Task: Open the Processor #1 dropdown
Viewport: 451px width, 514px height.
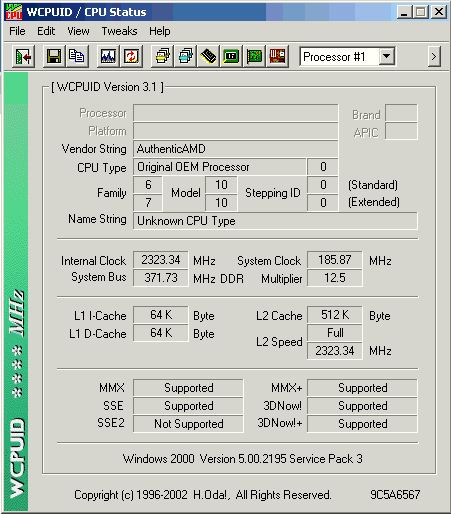Action: [387, 56]
